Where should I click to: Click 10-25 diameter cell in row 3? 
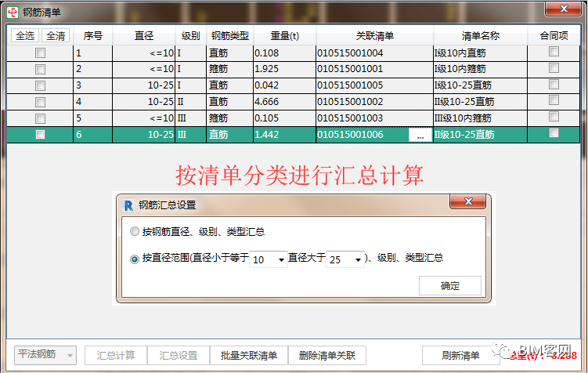coord(143,86)
